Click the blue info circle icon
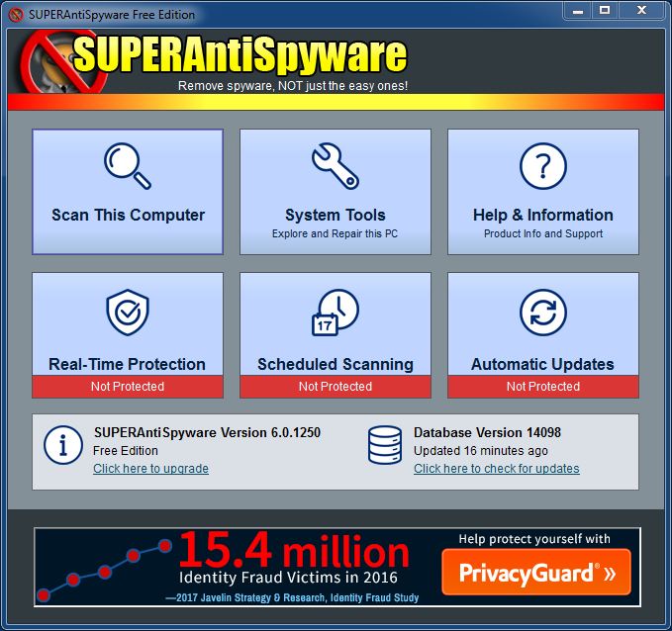Viewport: 672px width, 631px height. [x=63, y=445]
